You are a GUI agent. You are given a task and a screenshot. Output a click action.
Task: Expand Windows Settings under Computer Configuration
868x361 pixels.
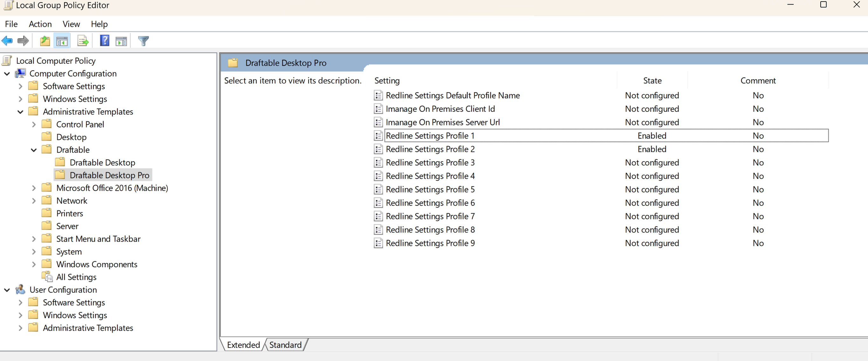[x=21, y=99]
